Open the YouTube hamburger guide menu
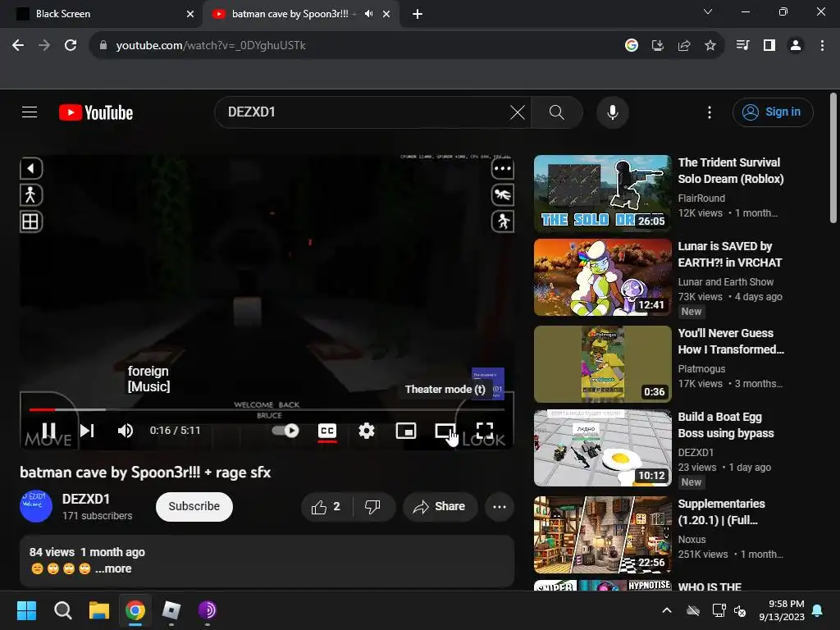840x630 pixels. click(30, 112)
